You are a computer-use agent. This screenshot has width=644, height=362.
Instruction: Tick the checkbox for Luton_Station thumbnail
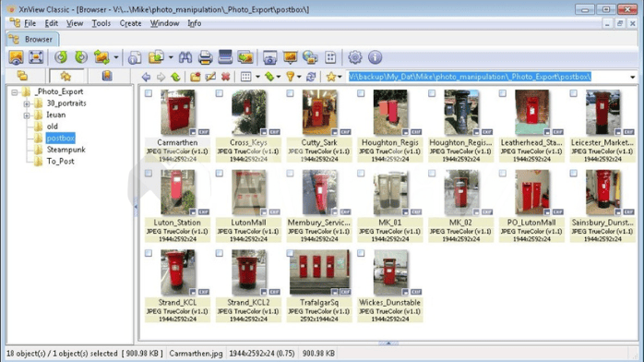point(149,174)
